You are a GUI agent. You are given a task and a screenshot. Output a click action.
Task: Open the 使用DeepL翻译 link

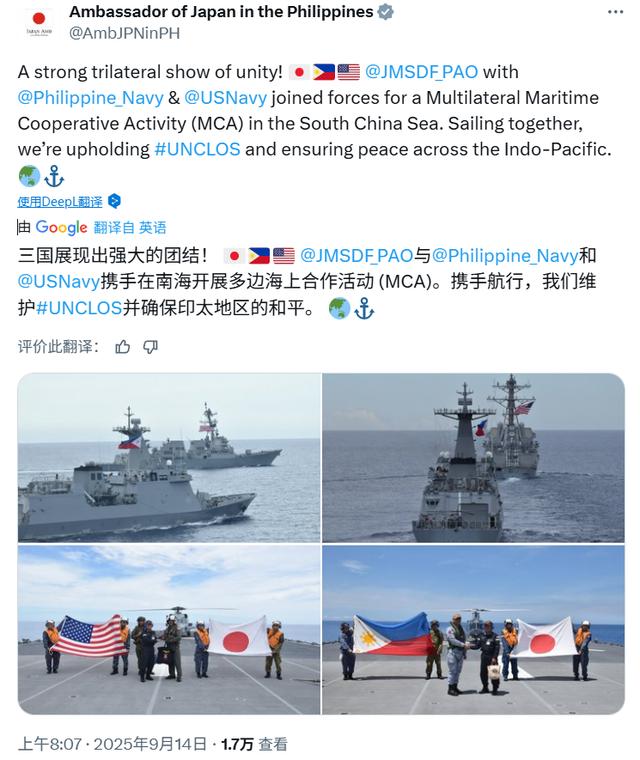coord(60,202)
